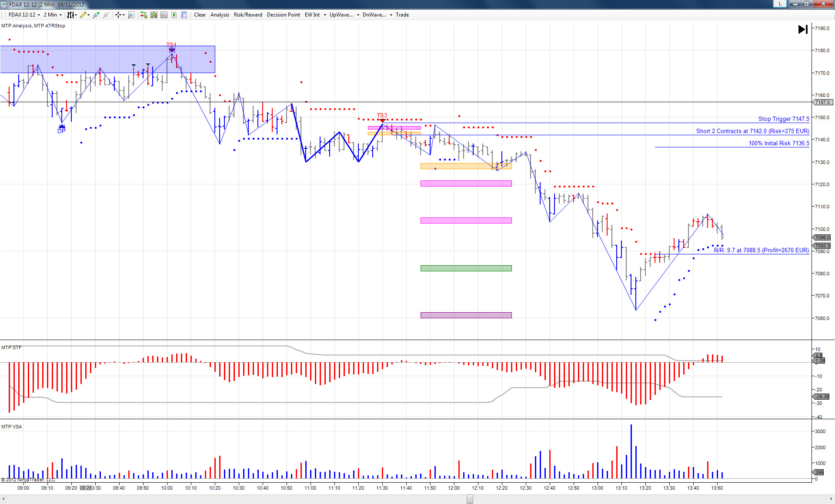This screenshot has height=504, width=835.
Task: Click the L link button in title bar
Action: [x=780, y=3]
